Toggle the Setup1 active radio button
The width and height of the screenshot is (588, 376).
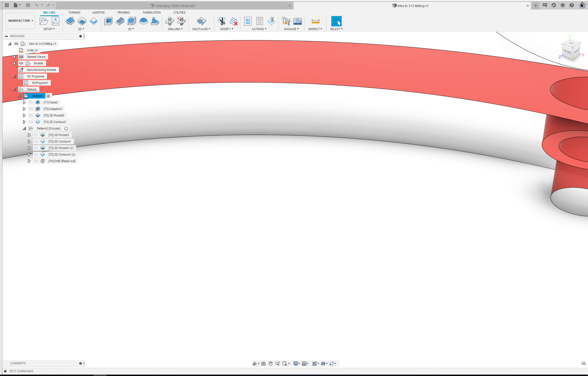coord(48,96)
